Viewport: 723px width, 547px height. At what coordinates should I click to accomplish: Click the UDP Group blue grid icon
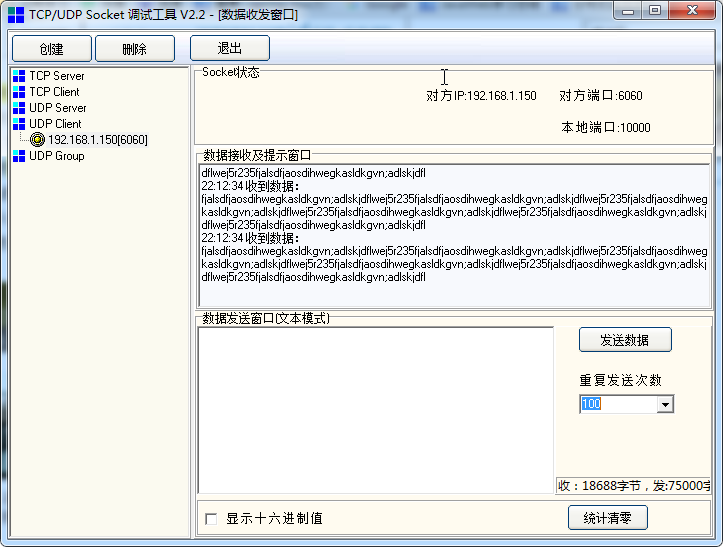(x=19, y=156)
